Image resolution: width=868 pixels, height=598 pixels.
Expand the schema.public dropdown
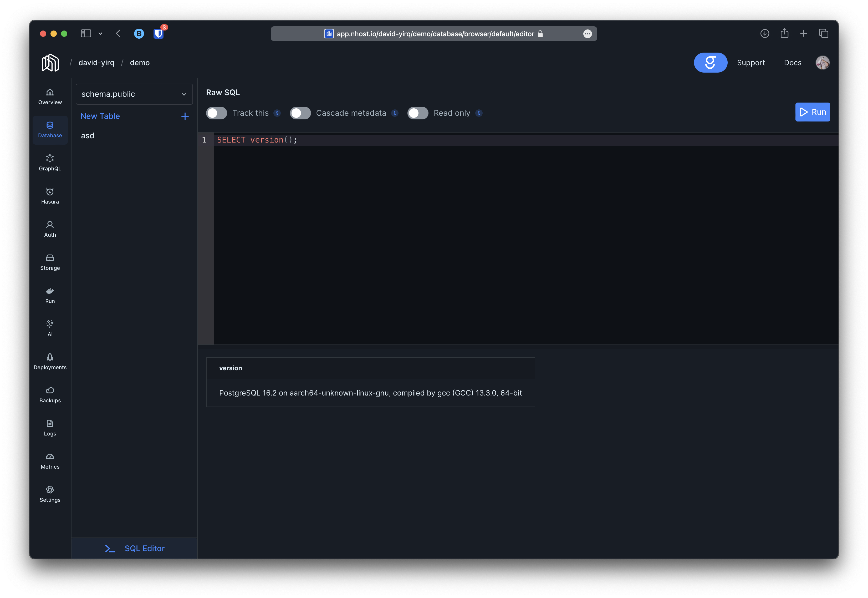[x=134, y=94]
